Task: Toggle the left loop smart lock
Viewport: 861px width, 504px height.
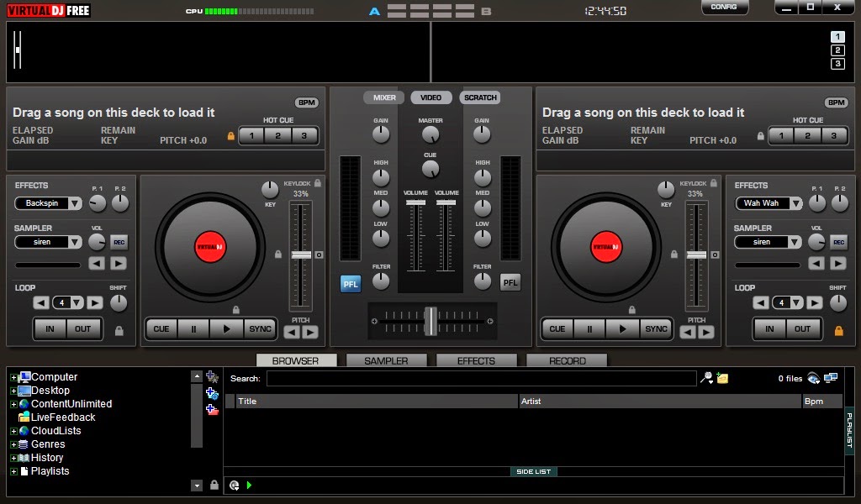Action: tap(119, 331)
